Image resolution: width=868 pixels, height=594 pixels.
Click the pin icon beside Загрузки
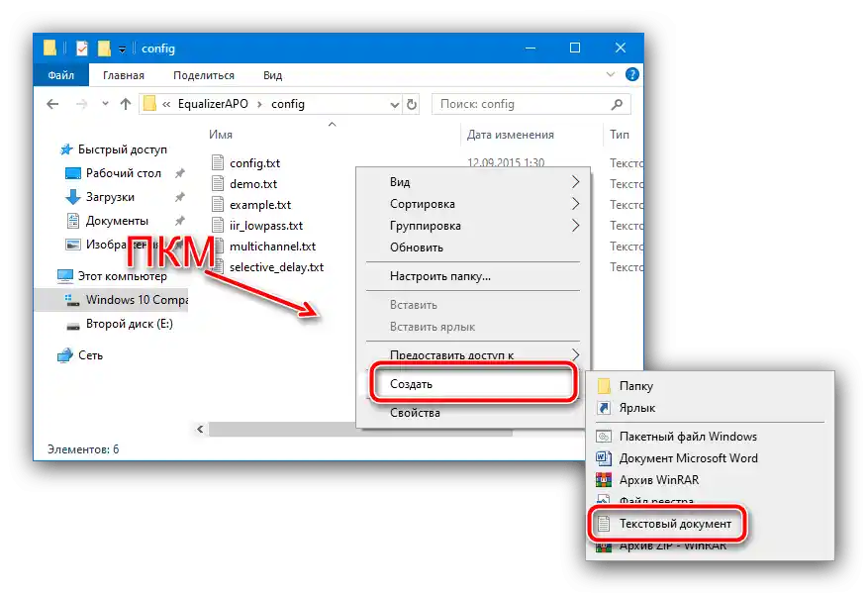click(x=179, y=197)
